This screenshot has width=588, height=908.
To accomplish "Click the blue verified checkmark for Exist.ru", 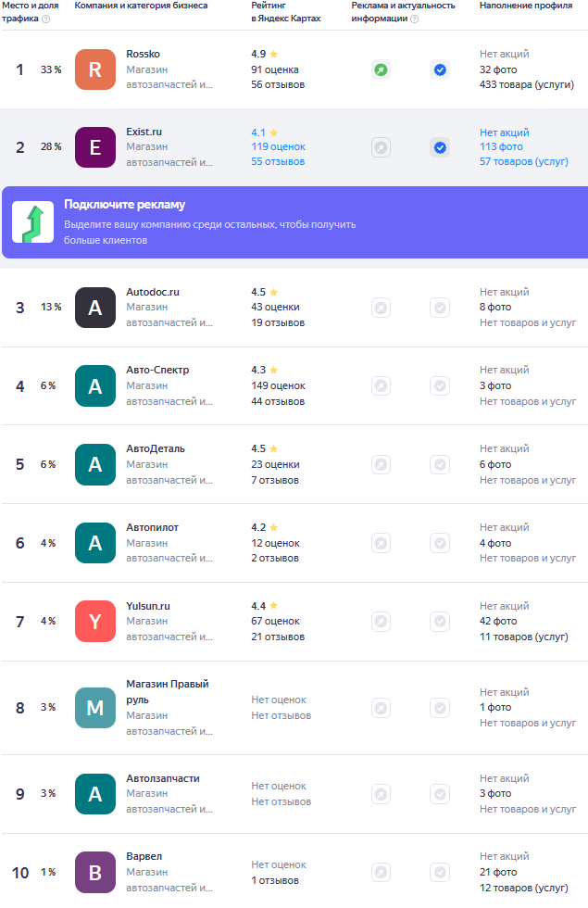I will click(440, 147).
